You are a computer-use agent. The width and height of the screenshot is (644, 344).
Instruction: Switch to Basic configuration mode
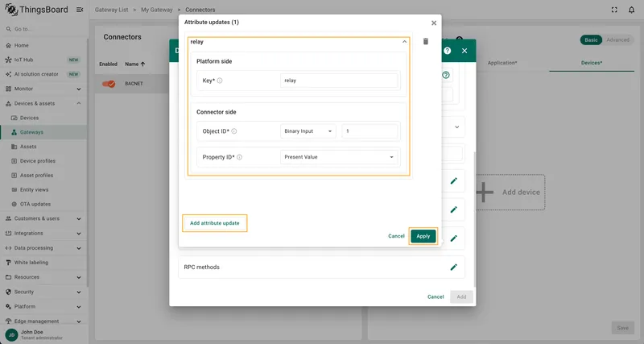[x=591, y=39]
